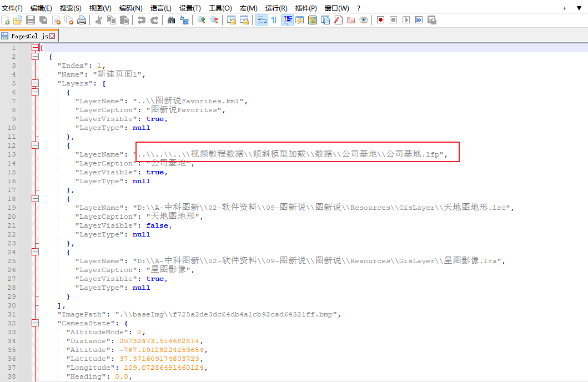Click the Print icon in toolbar
Screen dimensions: 588x382
(x=82, y=20)
